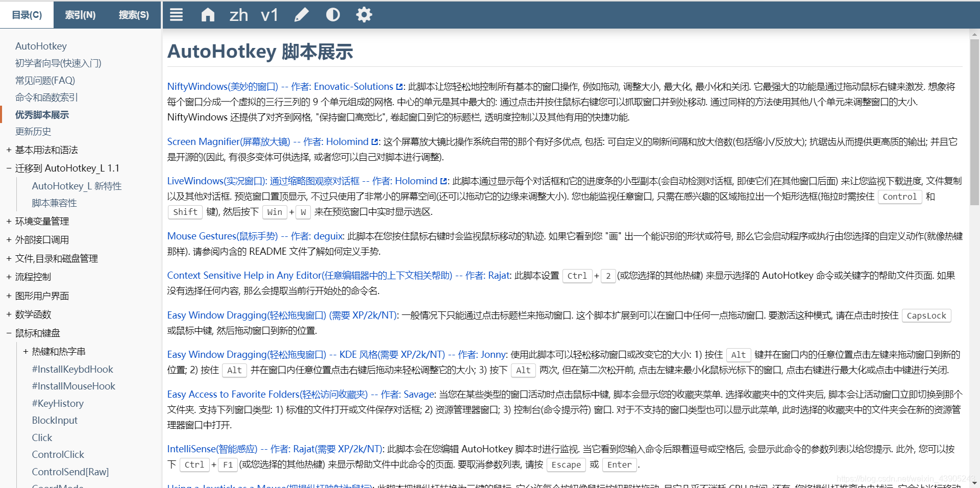Go to home page icon
Viewport: 980px width, 488px height.
click(x=208, y=15)
